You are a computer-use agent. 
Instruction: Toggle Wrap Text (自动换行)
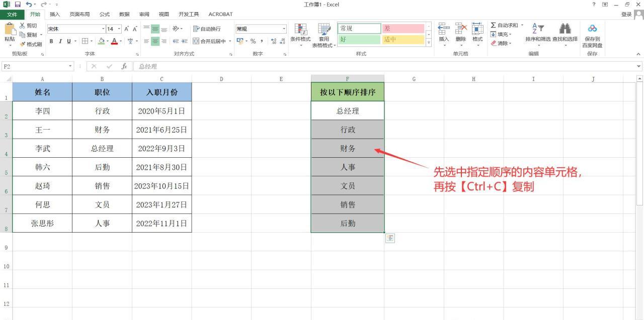click(x=207, y=29)
